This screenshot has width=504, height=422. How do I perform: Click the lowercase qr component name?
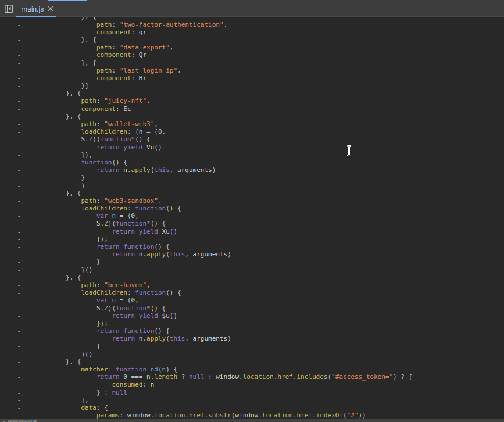click(142, 32)
